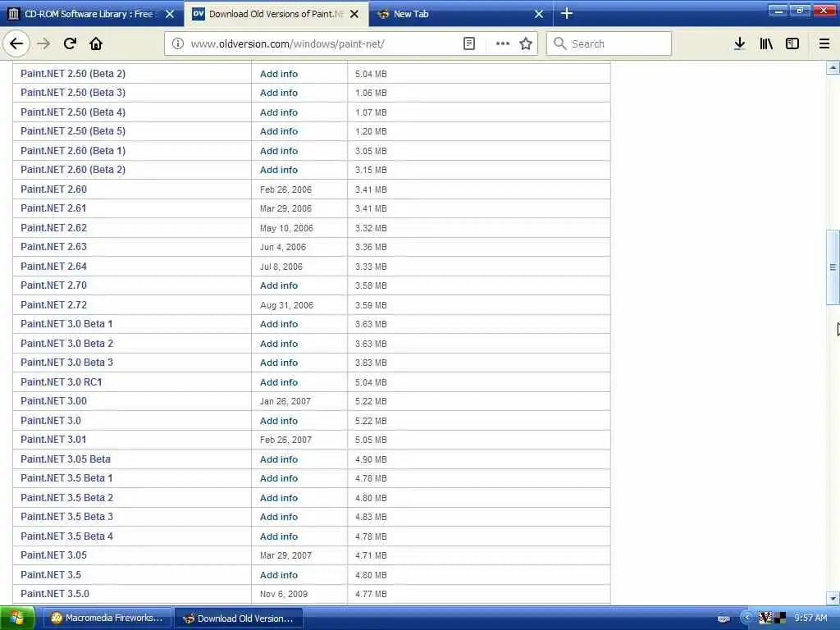Image resolution: width=840 pixels, height=630 pixels.
Task: Click Add info for Paint.NET 3.0 Beta 2
Action: [279, 344]
